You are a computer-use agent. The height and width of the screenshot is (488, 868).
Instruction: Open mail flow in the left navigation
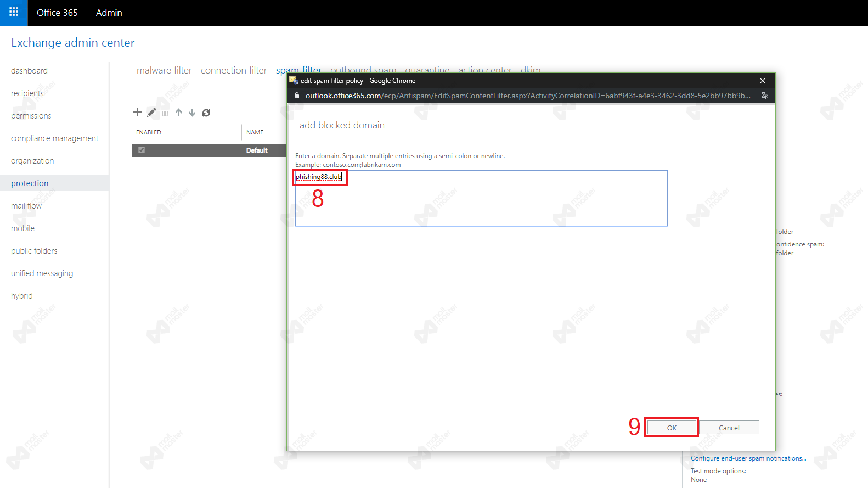pos(26,206)
